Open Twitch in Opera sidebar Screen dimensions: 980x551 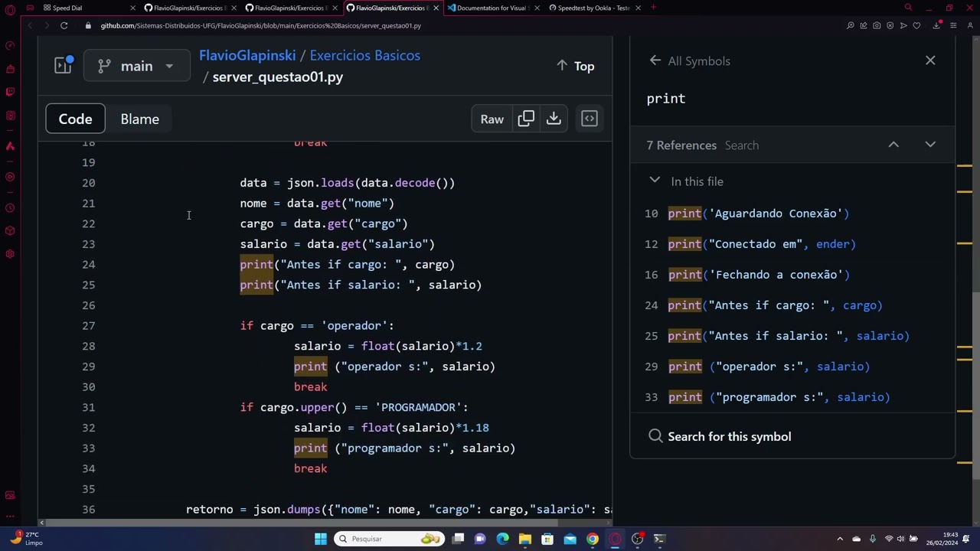pos(10,92)
